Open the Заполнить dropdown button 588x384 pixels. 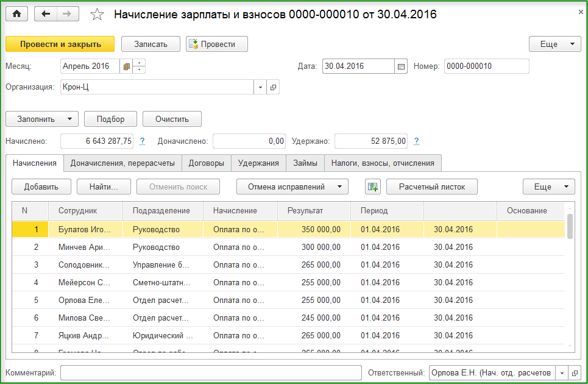coord(42,119)
